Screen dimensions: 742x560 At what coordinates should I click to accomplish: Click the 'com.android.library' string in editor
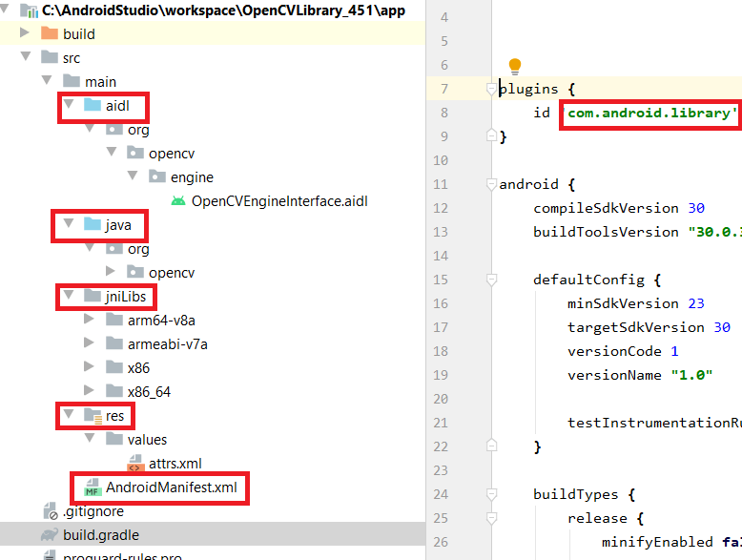[x=651, y=113]
